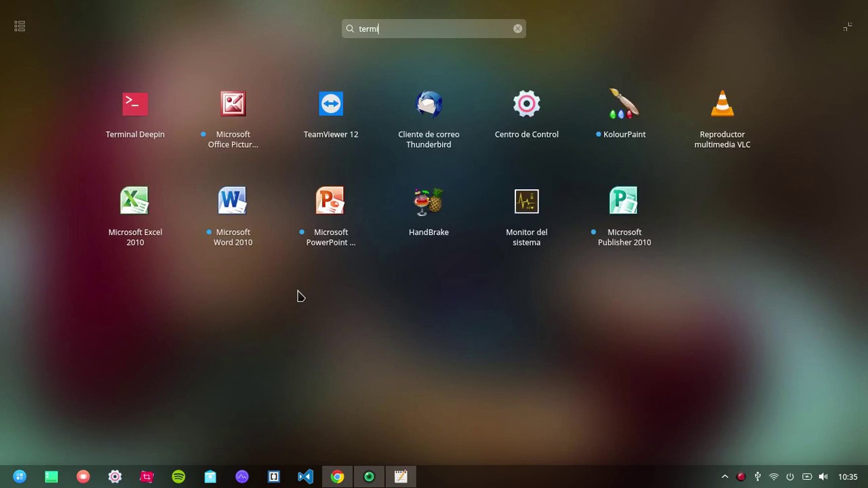Exit launcher fullscreen mode

pos(848,26)
